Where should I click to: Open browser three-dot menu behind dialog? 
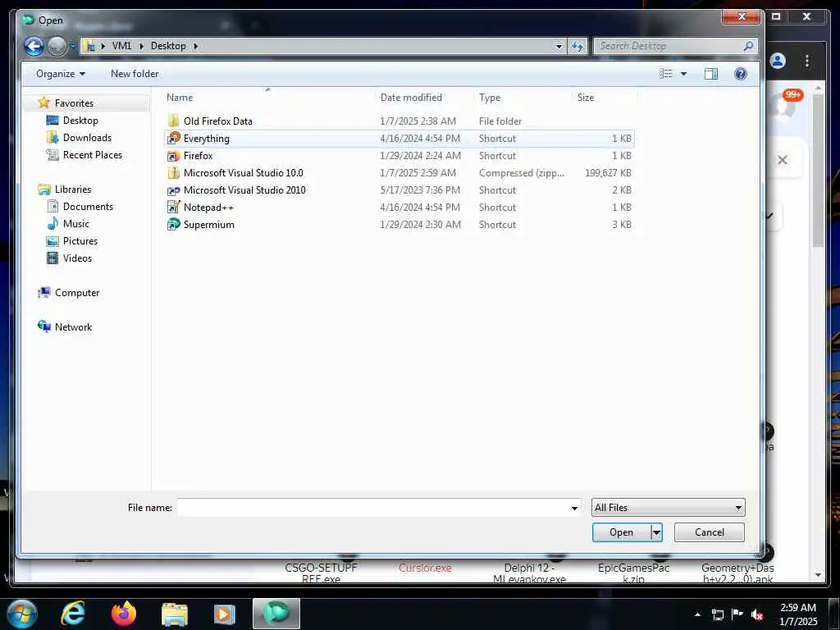[807, 61]
